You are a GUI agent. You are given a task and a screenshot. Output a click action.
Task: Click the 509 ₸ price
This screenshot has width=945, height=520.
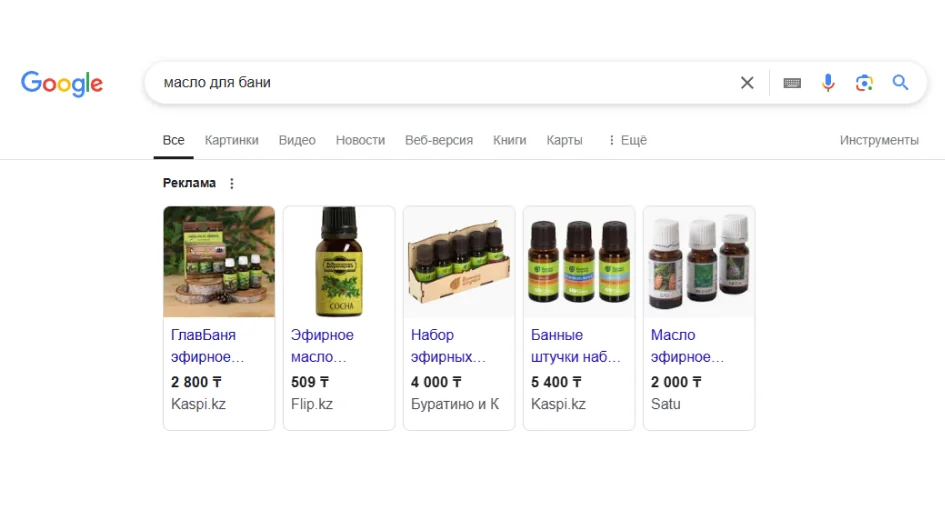[310, 382]
